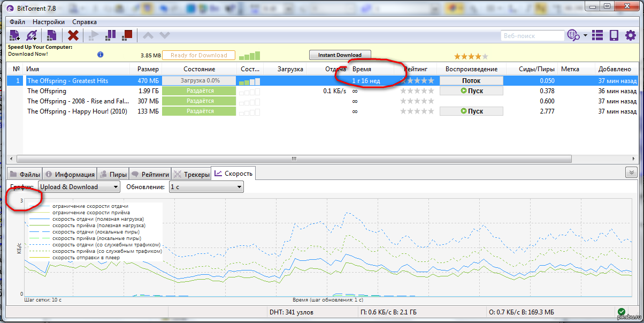Pause the torrent via the toolbar icon
This screenshot has width=644, height=323.
[x=111, y=35]
